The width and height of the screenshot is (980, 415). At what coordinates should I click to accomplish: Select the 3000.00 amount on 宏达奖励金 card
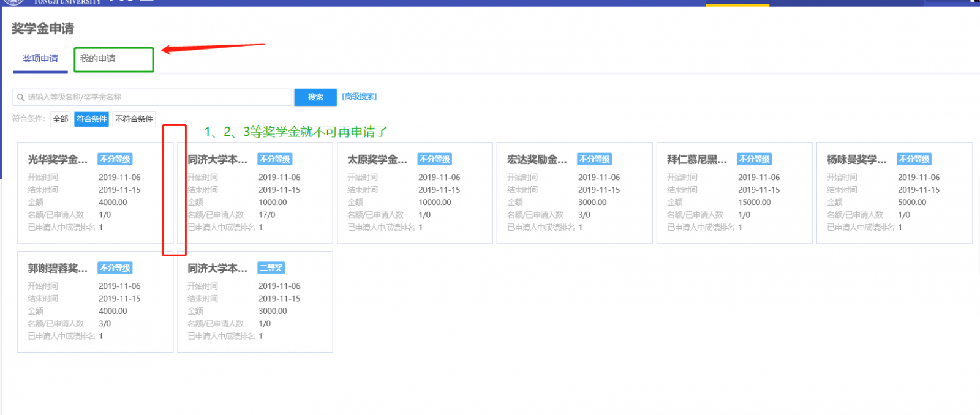click(x=592, y=203)
